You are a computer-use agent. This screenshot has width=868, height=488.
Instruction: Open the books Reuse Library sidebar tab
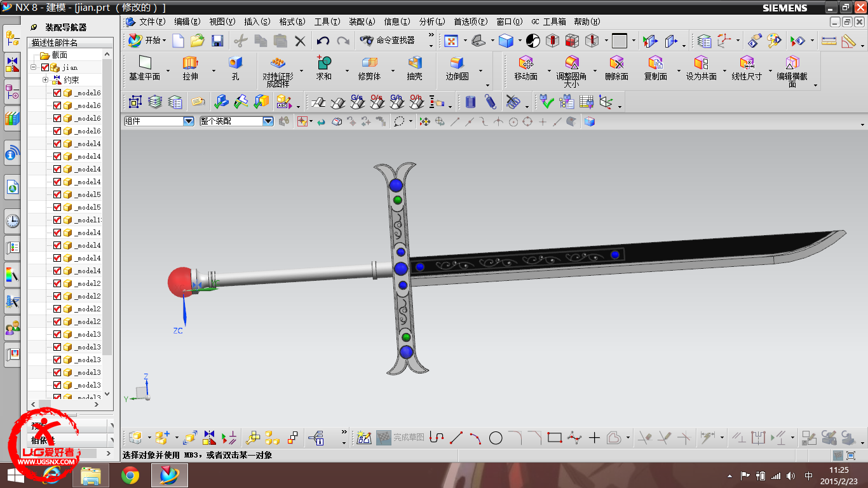click(12, 118)
